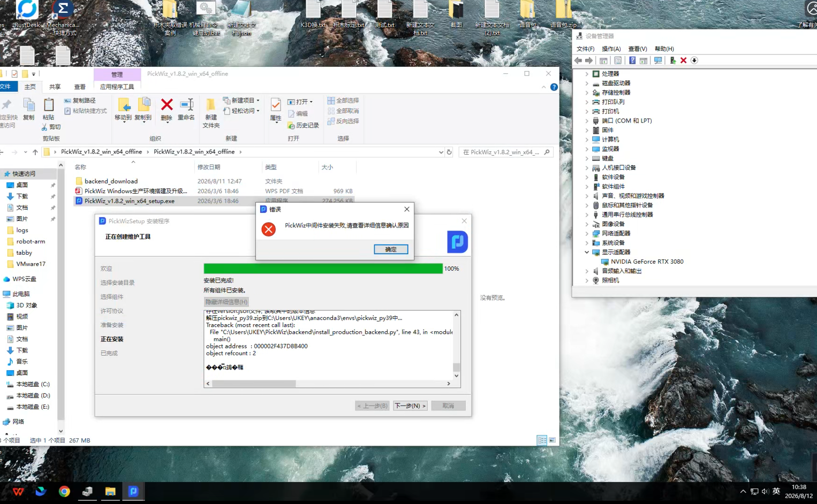Click Explorer refresh icon beside address bar
This screenshot has width=817, height=504.
tap(449, 152)
